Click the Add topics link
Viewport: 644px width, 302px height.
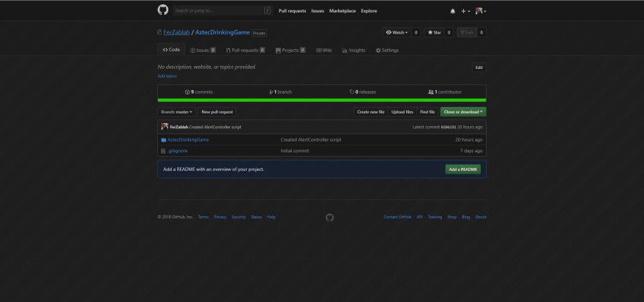click(167, 76)
